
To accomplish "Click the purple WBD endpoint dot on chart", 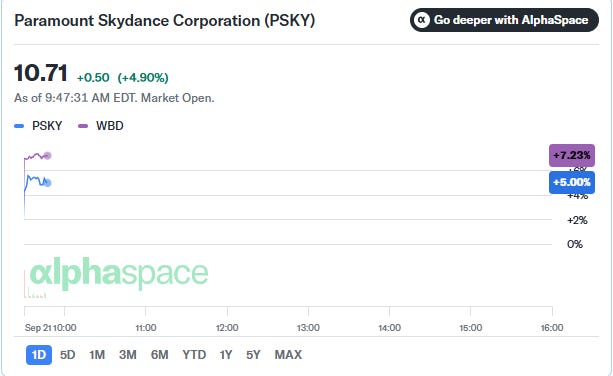I will [47, 156].
